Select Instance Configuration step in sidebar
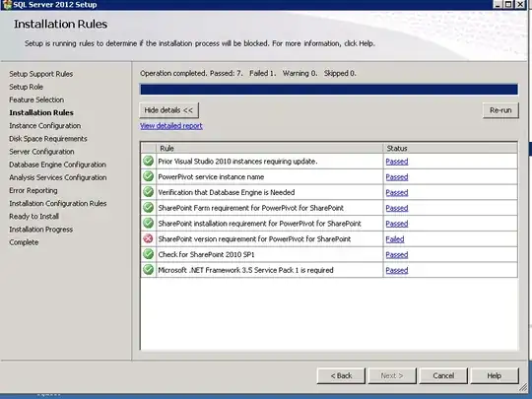This screenshot has height=399, width=532. click(45, 125)
